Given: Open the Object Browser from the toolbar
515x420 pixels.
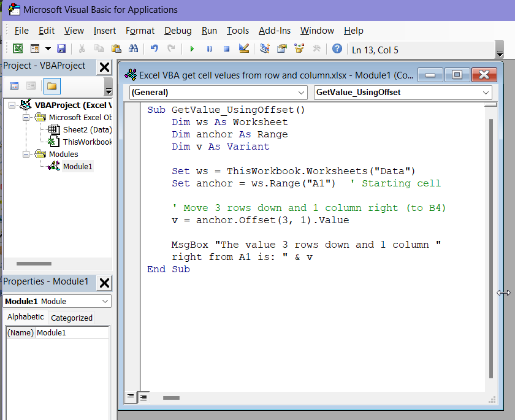Looking at the screenshot, I should click(x=299, y=48).
